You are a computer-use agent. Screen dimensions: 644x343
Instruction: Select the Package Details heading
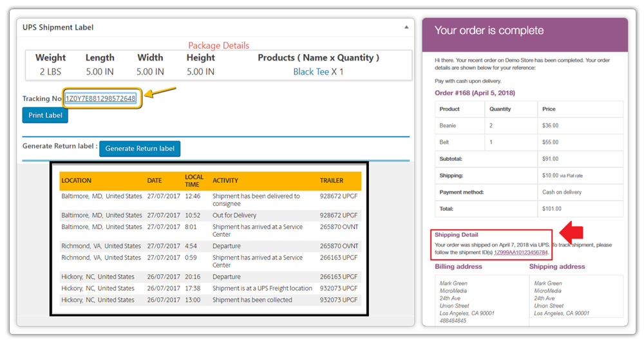[x=218, y=46]
